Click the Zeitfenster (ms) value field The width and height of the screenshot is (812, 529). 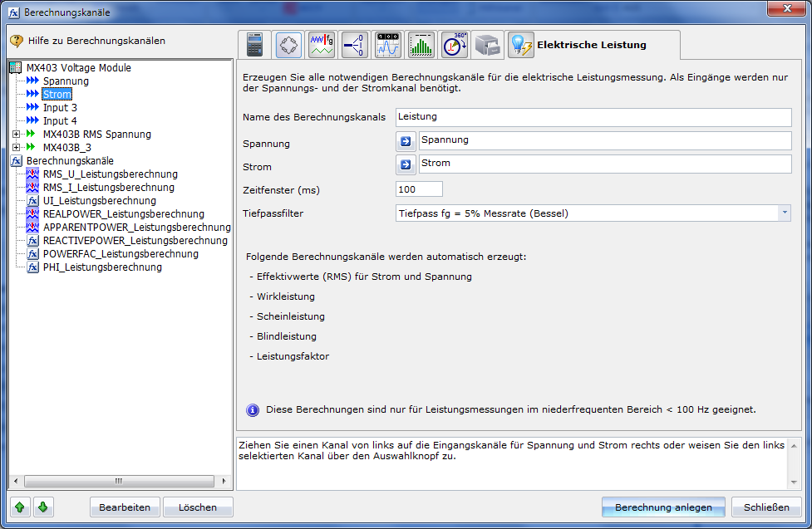pyautogui.click(x=419, y=189)
